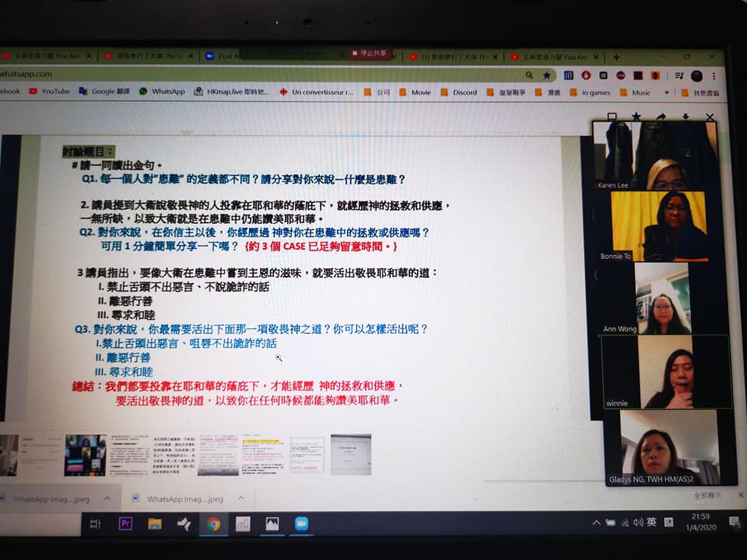The image size is (747, 560).
Task: Expand the 漫畫 bookmark folder
Action: coord(547,93)
